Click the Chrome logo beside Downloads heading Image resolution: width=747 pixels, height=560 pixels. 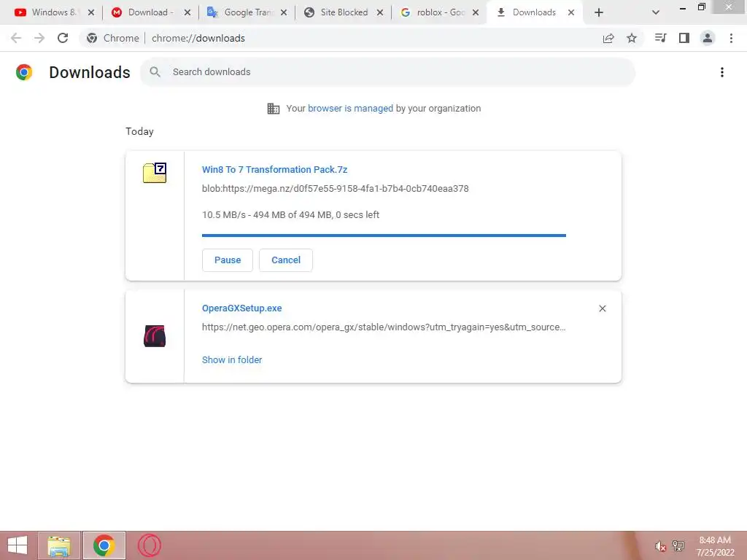[x=24, y=72]
